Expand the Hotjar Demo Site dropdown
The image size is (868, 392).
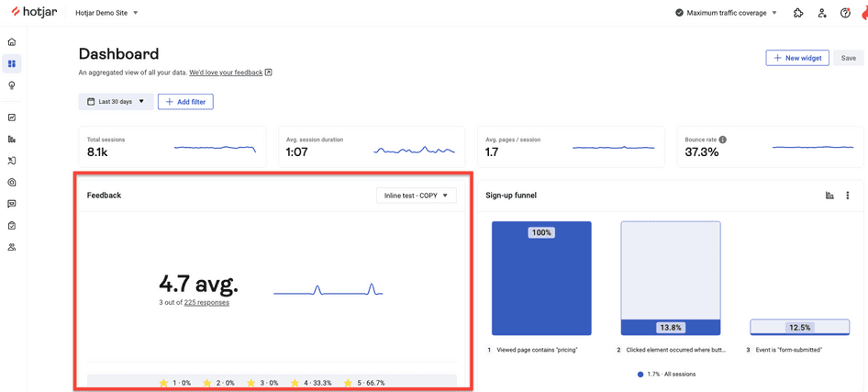pyautogui.click(x=106, y=13)
